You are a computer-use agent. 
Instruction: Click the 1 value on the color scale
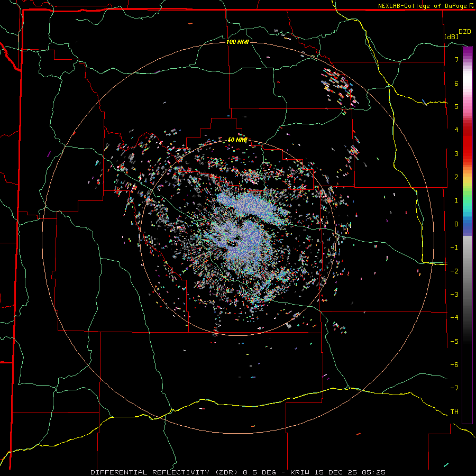pos(456,200)
